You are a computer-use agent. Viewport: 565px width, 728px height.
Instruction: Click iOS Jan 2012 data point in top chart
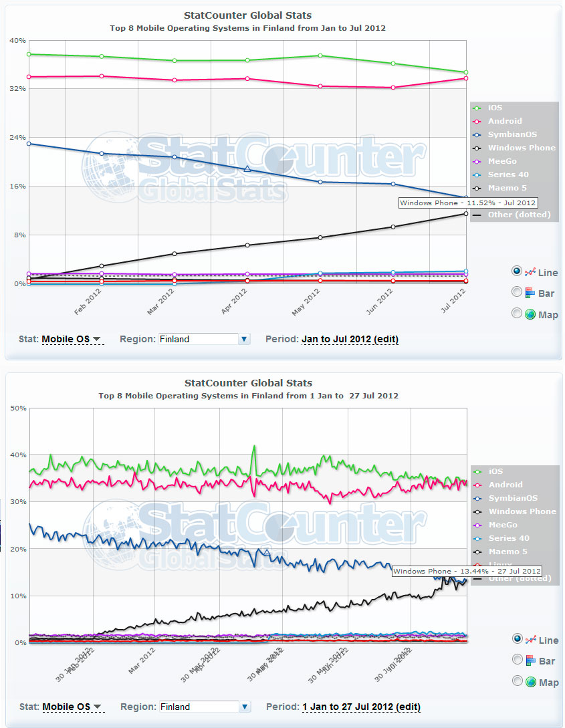click(x=29, y=54)
